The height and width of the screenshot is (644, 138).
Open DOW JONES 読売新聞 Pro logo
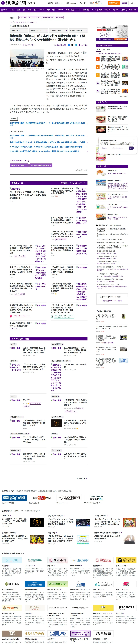[96, 497]
